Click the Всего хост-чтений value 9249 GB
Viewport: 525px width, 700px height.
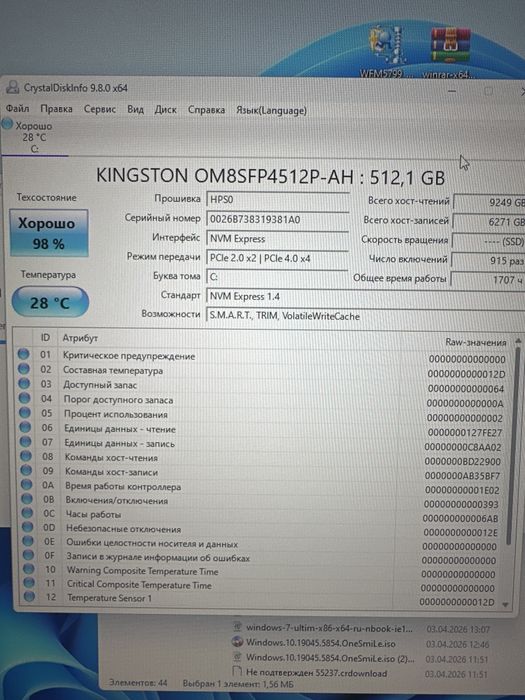489,202
